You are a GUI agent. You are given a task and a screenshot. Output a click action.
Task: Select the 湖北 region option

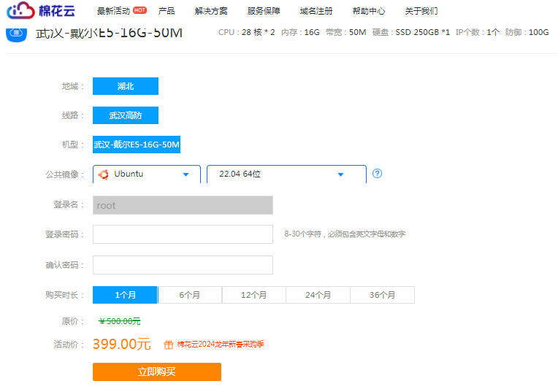click(x=126, y=86)
